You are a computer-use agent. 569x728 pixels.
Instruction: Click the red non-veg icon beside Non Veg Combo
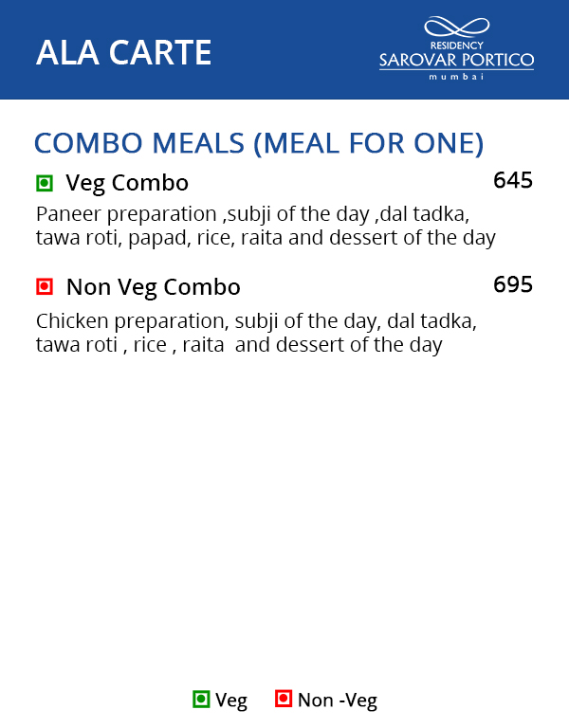[x=44, y=286]
